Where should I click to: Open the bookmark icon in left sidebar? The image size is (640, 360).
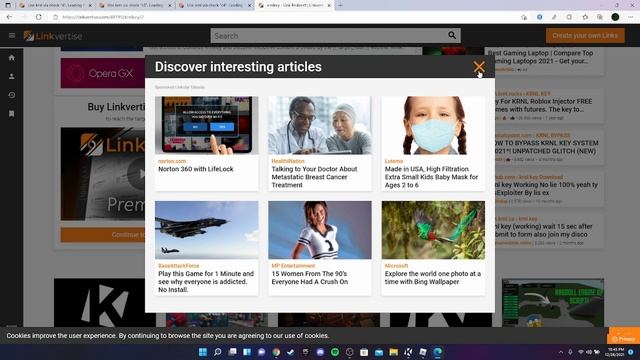pos(12,114)
